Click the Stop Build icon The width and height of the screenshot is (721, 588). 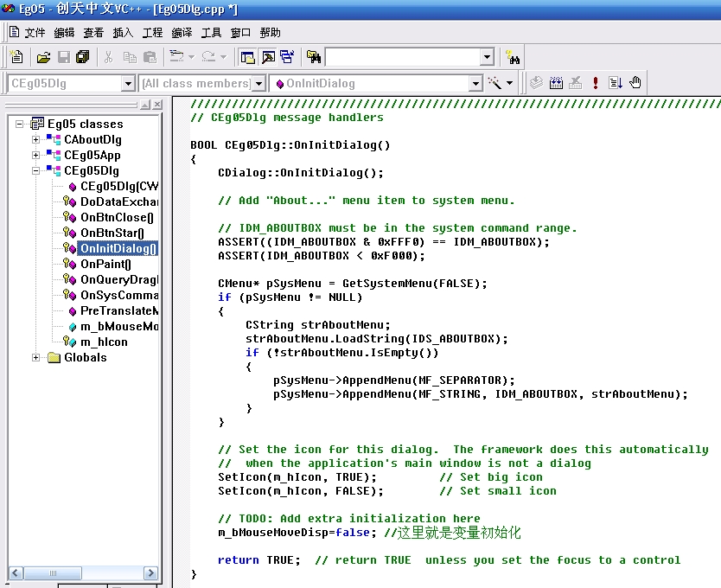point(575,83)
